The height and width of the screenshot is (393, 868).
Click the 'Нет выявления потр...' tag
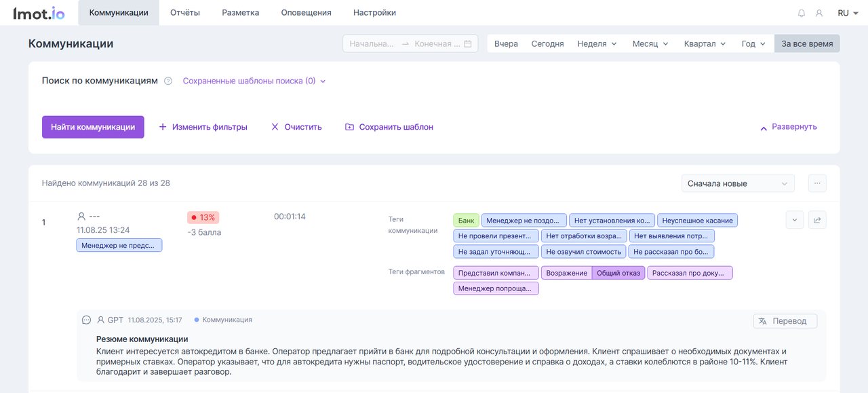pos(672,236)
